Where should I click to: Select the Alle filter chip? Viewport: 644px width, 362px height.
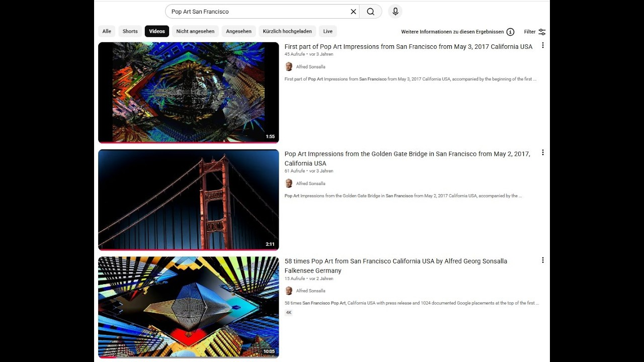[107, 31]
